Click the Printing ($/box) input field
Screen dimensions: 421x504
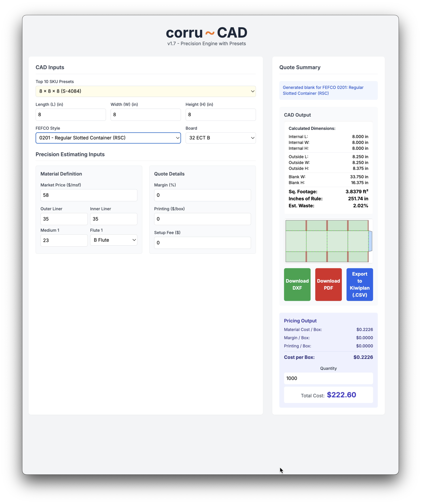(x=203, y=219)
